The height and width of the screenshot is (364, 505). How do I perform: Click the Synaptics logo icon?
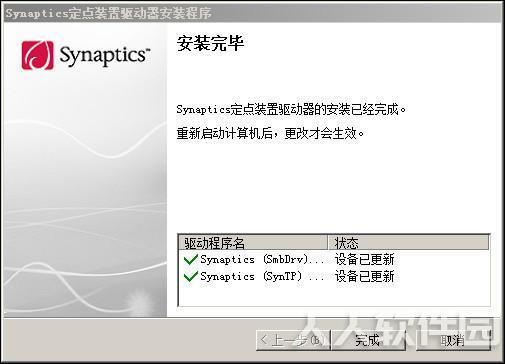[x=37, y=55]
